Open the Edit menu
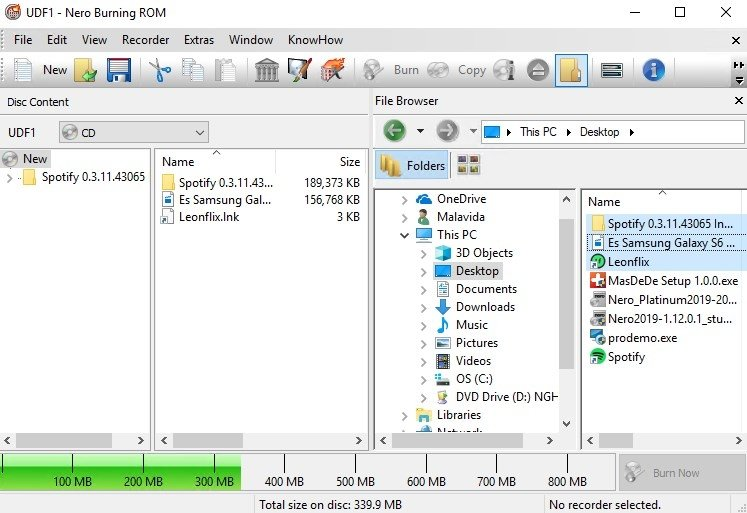The width and height of the screenshot is (747, 513). (x=57, y=40)
